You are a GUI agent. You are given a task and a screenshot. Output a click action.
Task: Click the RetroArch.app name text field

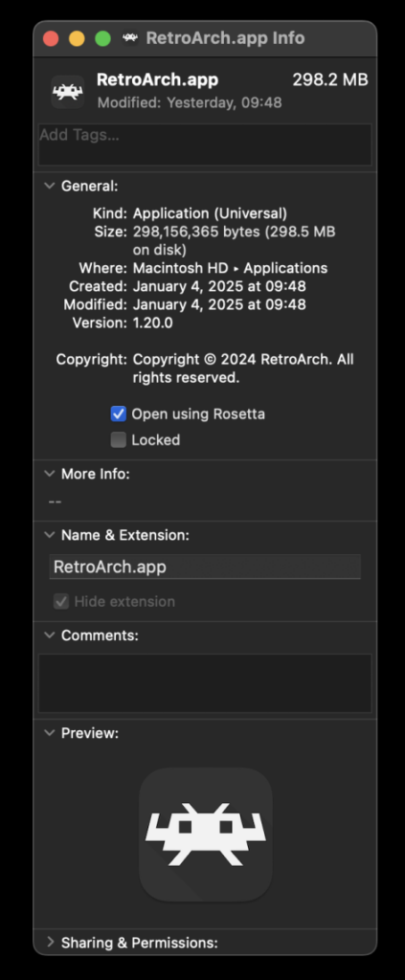point(205,567)
